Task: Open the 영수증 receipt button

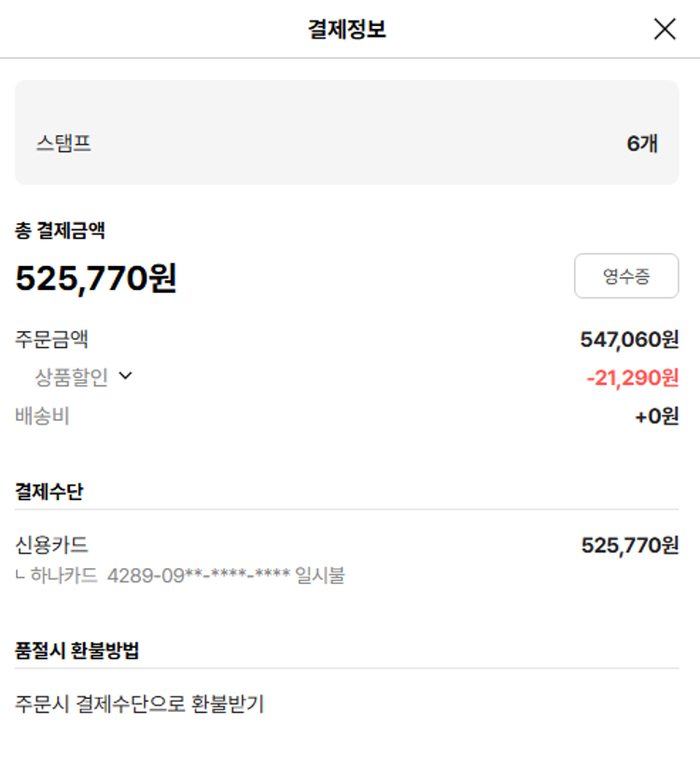Action: click(626, 276)
